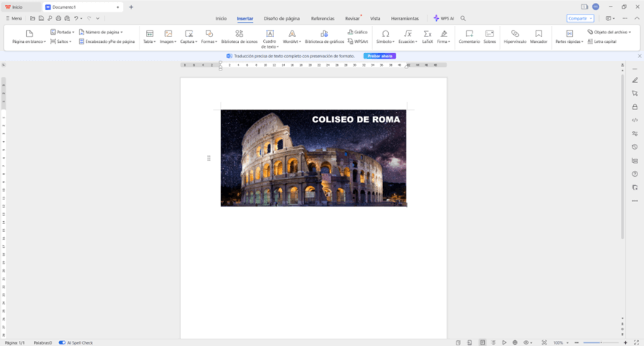Open the Referencias tab
The height and width of the screenshot is (346, 644).
[323, 18]
